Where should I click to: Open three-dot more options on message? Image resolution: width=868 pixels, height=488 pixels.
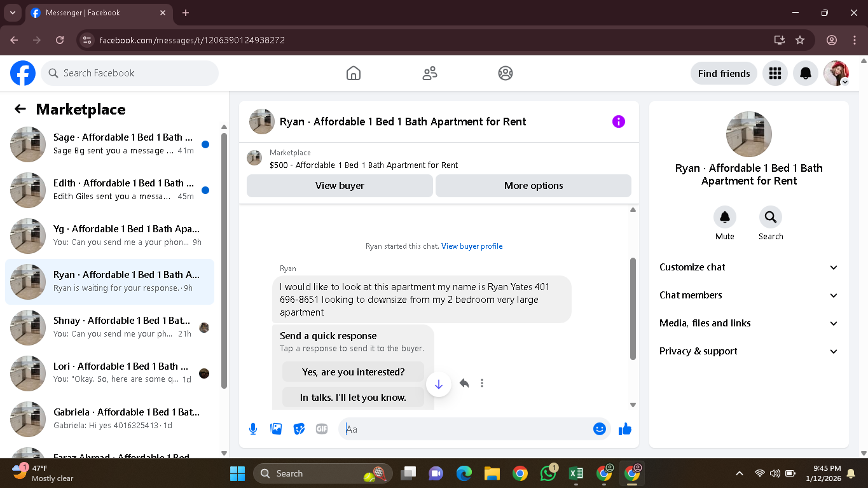tap(482, 383)
